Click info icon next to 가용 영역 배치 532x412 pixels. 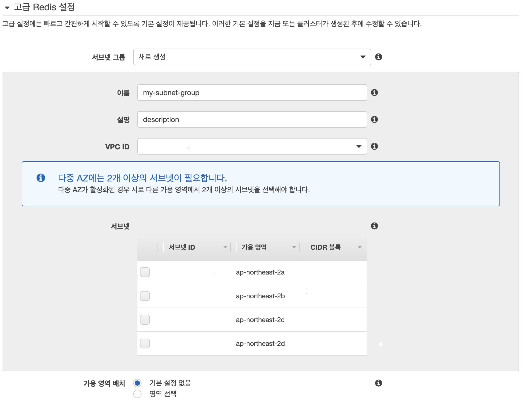(378, 383)
